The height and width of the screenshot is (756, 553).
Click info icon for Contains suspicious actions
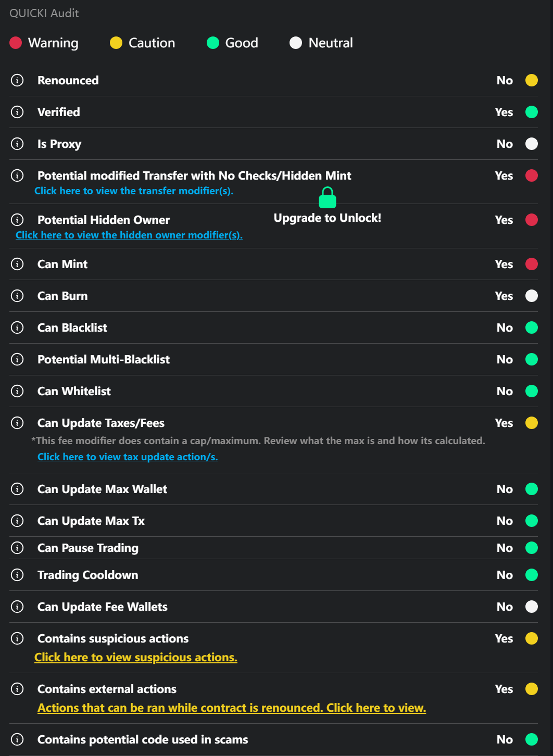[x=17, y=638]
